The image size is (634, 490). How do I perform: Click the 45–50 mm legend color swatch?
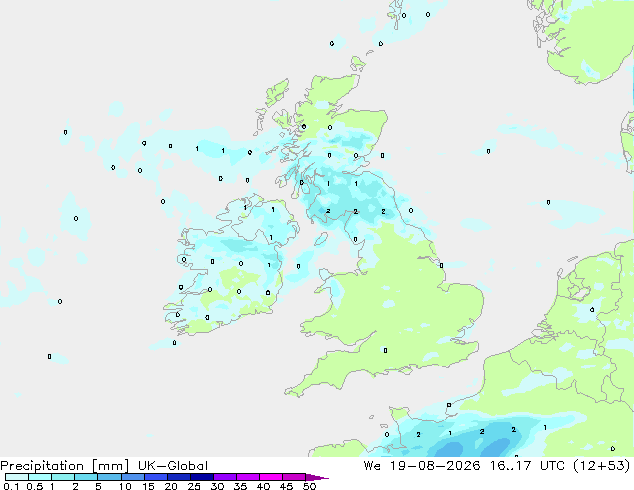point(294,477)
